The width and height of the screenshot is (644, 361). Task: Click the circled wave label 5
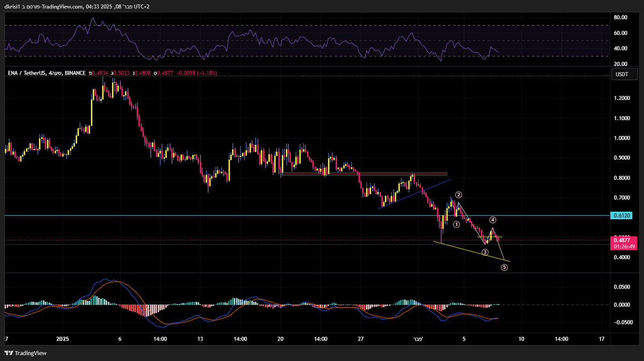pos(503,267)
